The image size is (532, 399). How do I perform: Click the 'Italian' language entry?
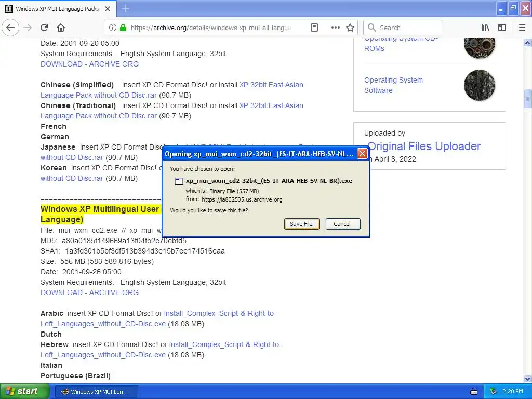click(51, 365)
